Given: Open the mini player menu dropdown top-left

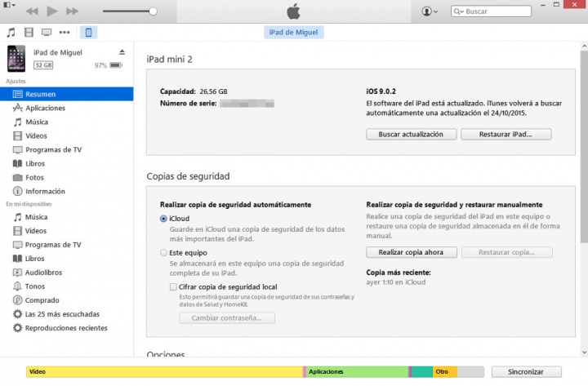Looking at the screenshot, I should [9, 5].
